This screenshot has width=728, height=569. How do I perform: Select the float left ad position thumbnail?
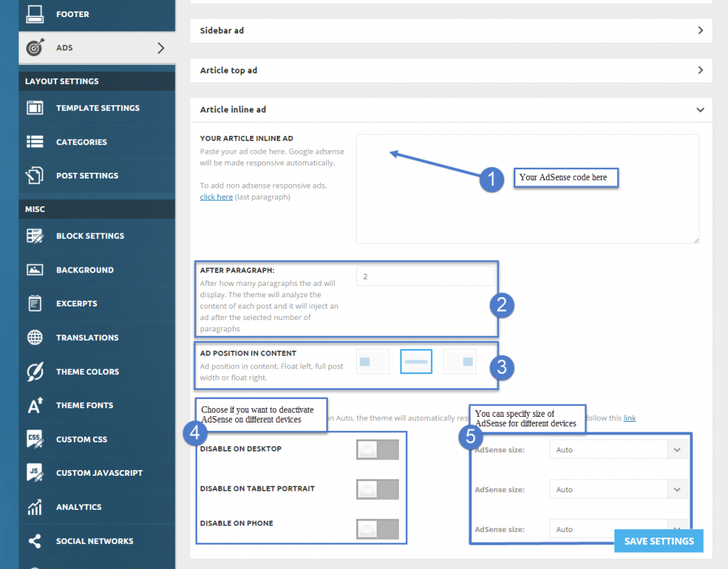click(373, 361)
